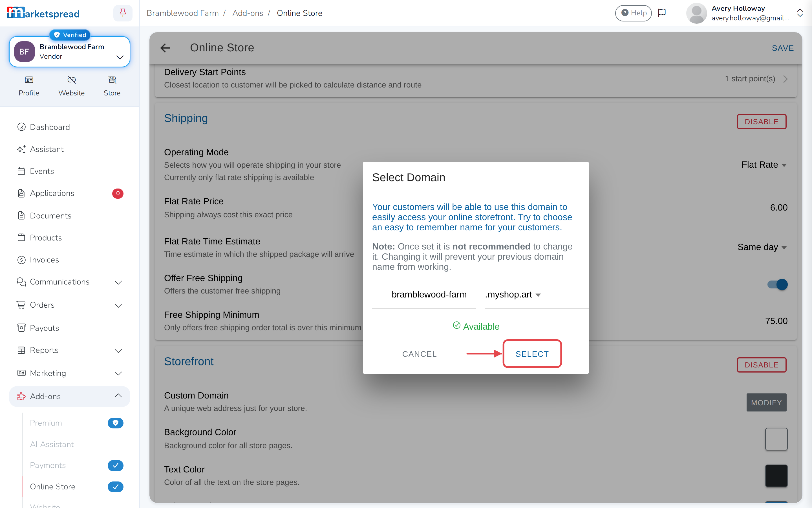Click the SAVE button for Online Store
Image resolution: width=812 pixels, height=508 pixels.
click(783, 48)
